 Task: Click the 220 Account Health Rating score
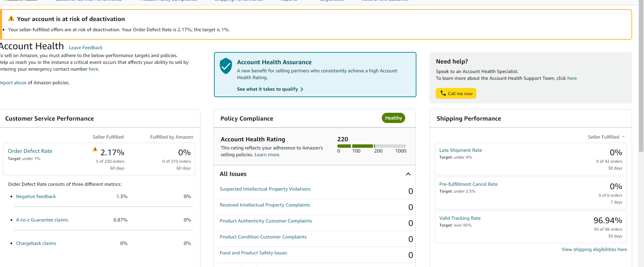point(343,139)
